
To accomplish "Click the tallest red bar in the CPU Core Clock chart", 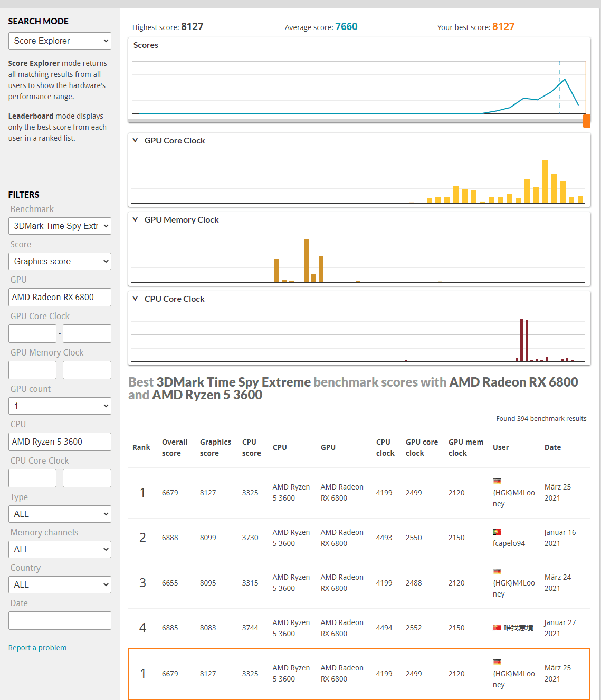I will [521, 340].
